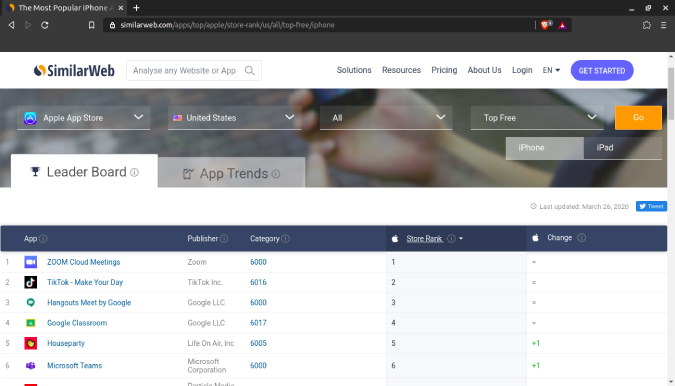Viewport: 675px width, 386px height.
Task: Open the browser extensions puzzle icon
Action: tap(647, 25)
